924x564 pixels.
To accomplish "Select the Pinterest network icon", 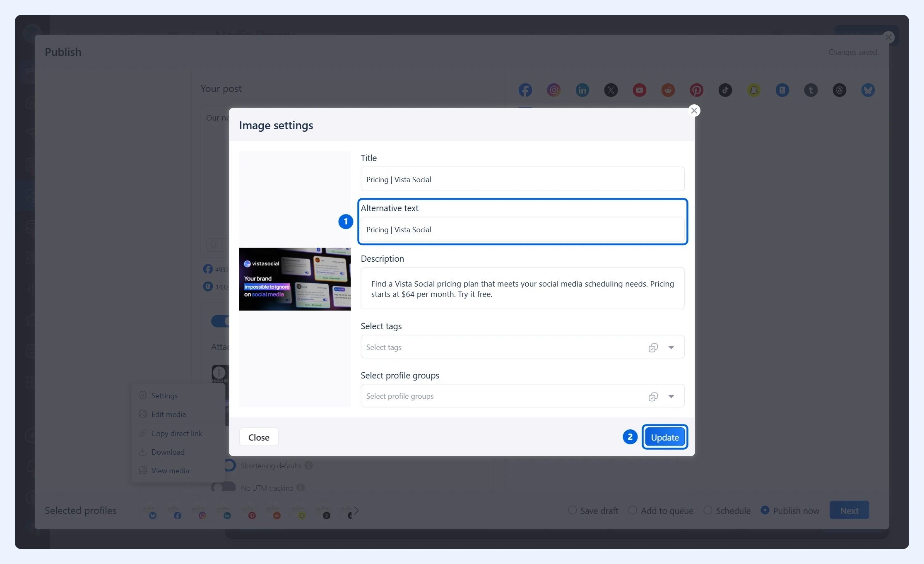I will (696, 90).
